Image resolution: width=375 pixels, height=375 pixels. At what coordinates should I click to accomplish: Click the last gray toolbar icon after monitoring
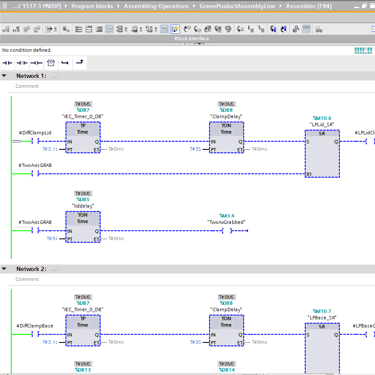[318, 29]
